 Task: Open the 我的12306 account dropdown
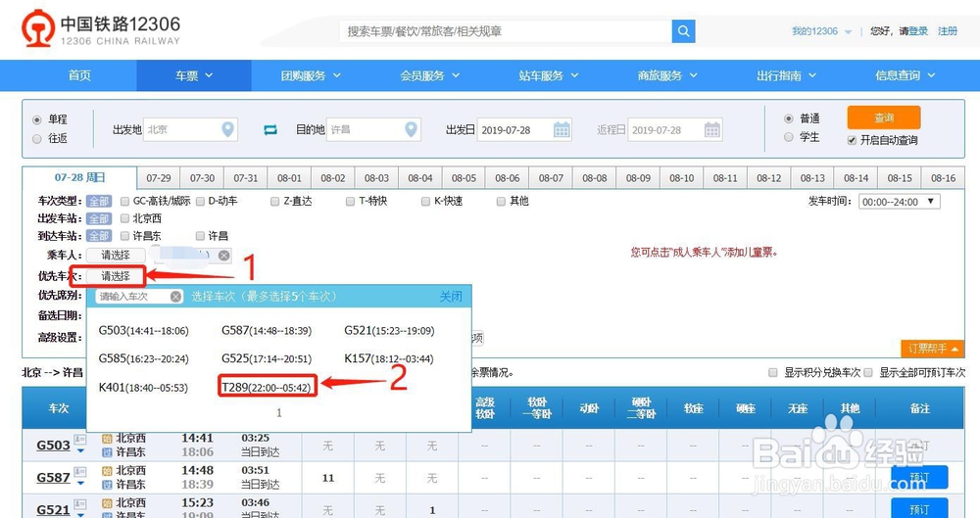(x=821, y=31)
